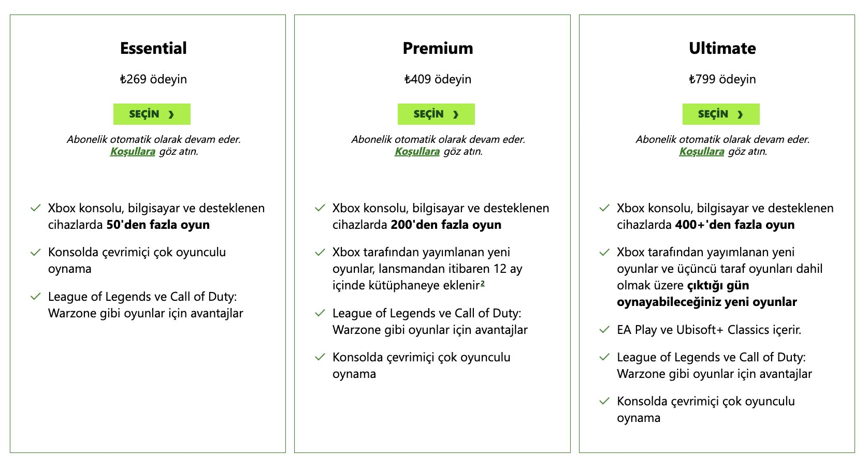Click the Essential plan heading

pyautogui.click(x=153, y=48)
